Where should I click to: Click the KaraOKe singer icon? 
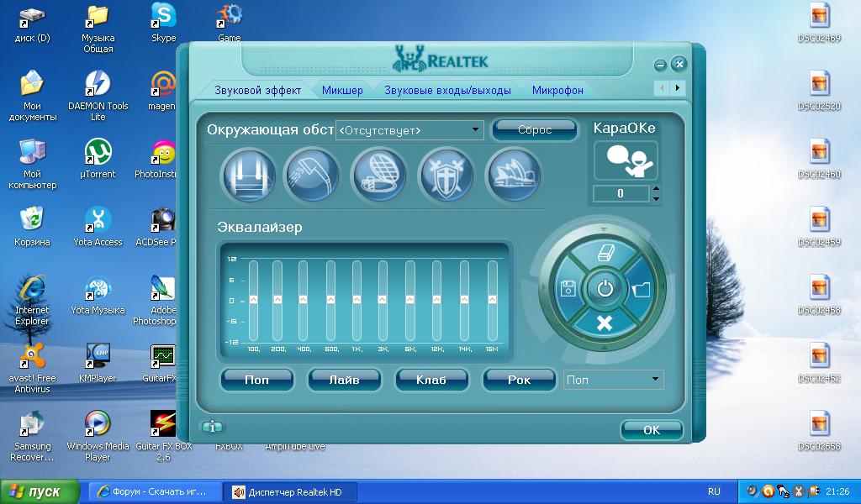[x=626, y=160]
